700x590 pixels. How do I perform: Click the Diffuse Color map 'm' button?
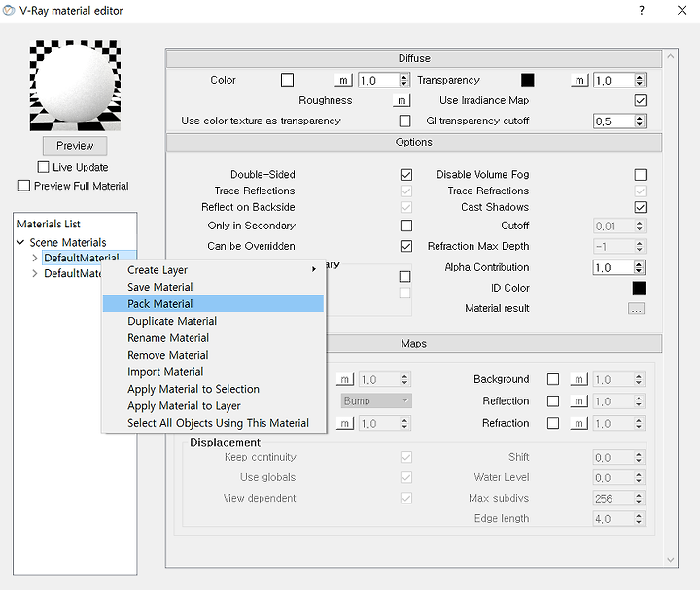pyautogui.click(x=343, y=80)
